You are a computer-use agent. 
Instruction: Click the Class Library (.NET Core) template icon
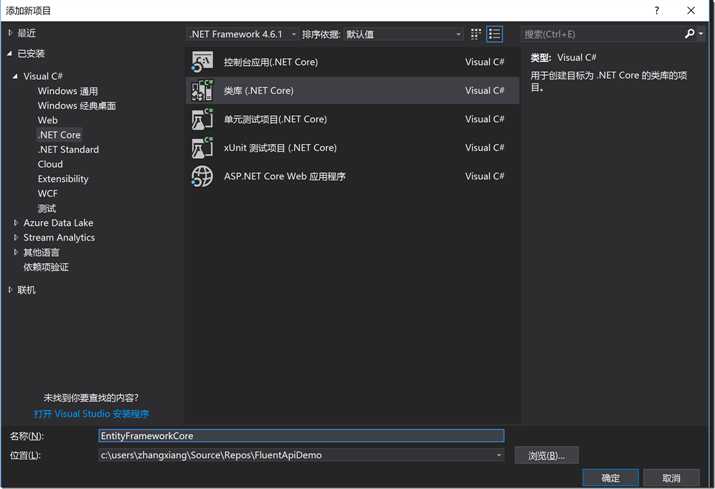click(x=202, y=90)
